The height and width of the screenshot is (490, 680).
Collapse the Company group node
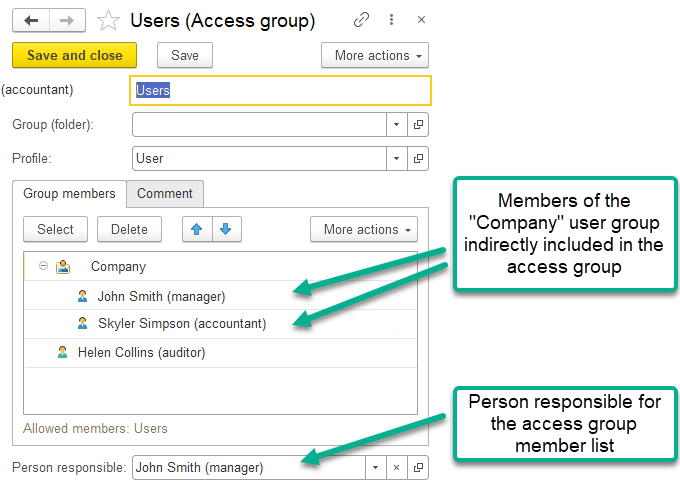(x=43, y=266)
